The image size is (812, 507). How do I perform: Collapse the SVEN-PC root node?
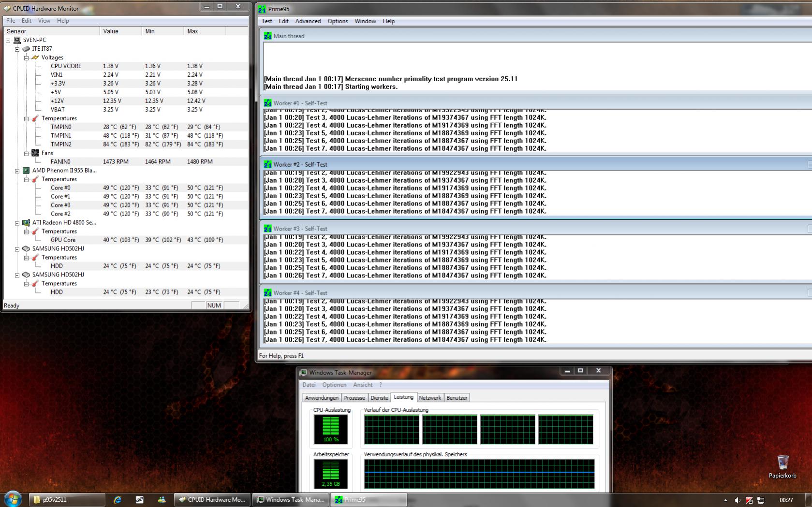[8, 40]
